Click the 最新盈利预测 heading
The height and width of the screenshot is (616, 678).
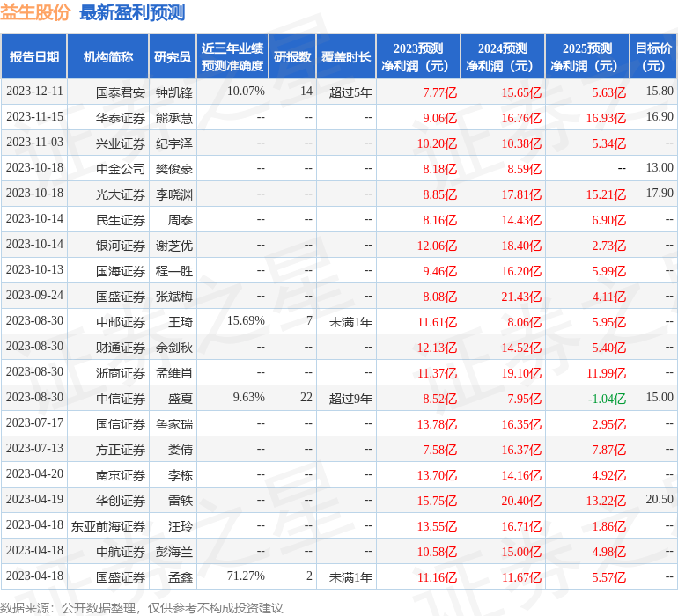pos(132,12)
